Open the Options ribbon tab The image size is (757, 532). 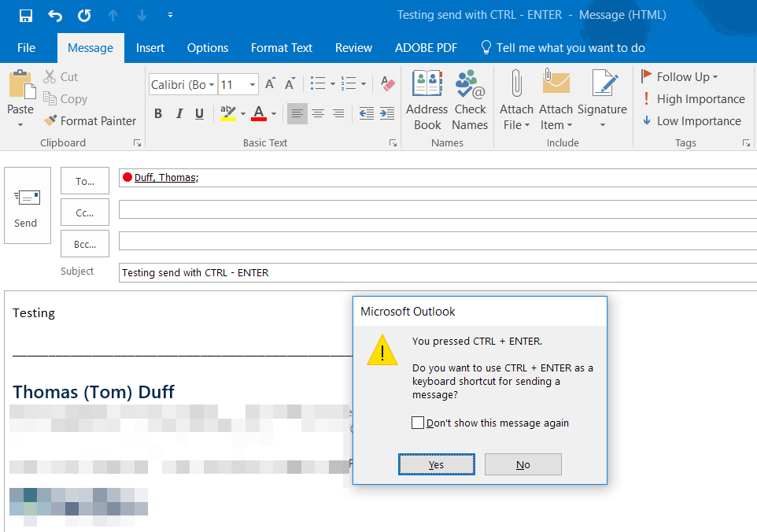point(207,48)
